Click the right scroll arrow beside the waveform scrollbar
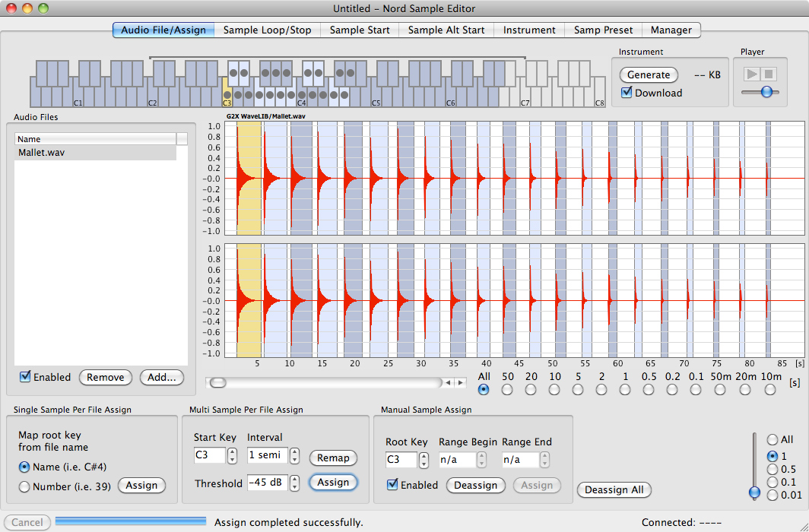 pyautogui.click(x=461, y=382)
